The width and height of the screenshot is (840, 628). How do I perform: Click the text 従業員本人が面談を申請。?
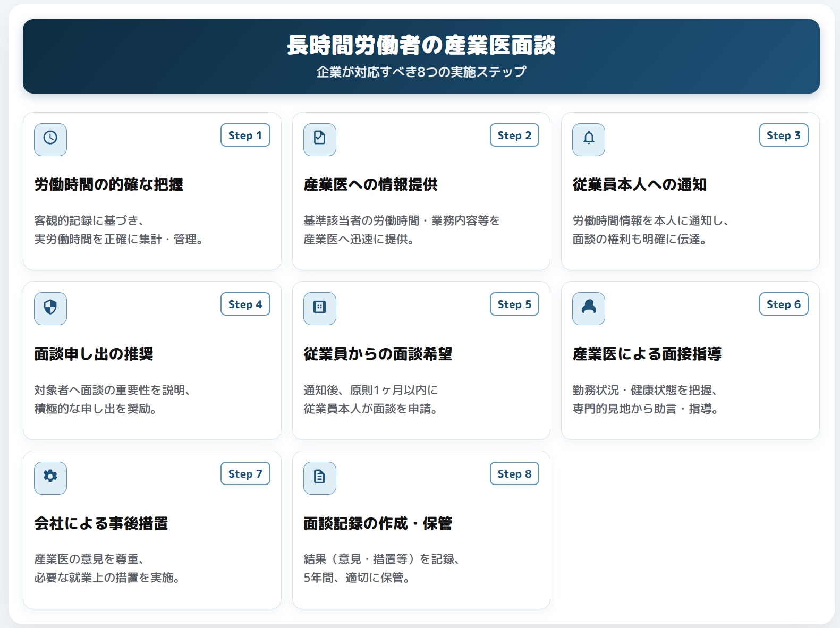pyautogui.click(x=371, y=409)
